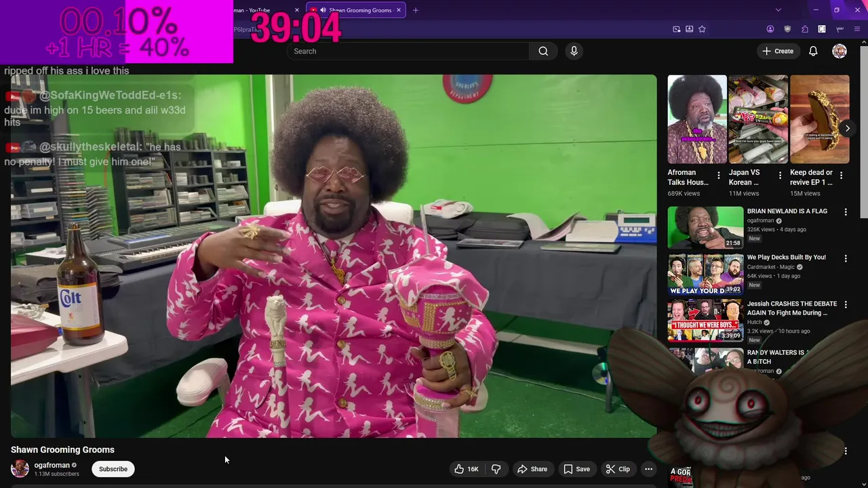Open the Jessiah CRASHES THE DEBATE thumbnail
The height and width of the screenshot is (488, 868).
pyautogui.click(x=705, y=321)
